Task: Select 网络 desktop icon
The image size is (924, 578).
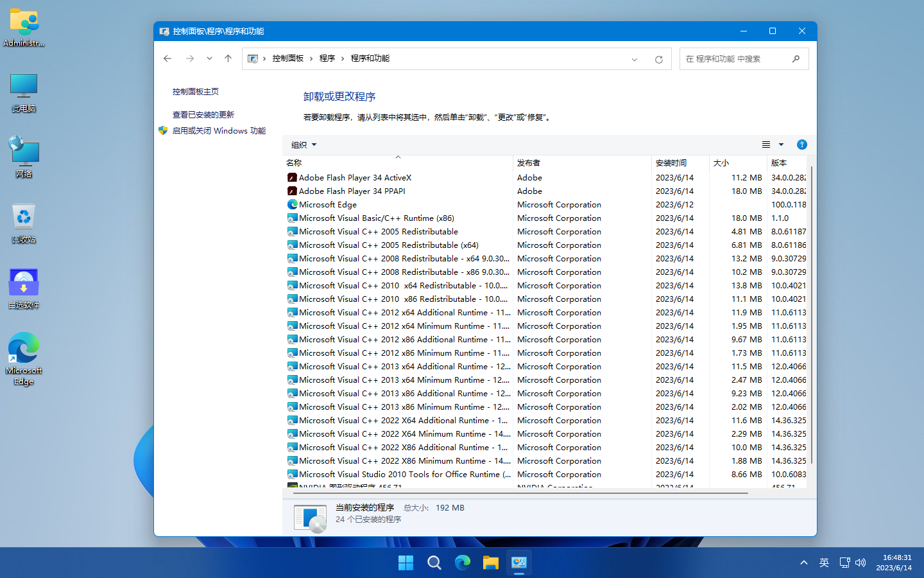Action: coord(24,157)
